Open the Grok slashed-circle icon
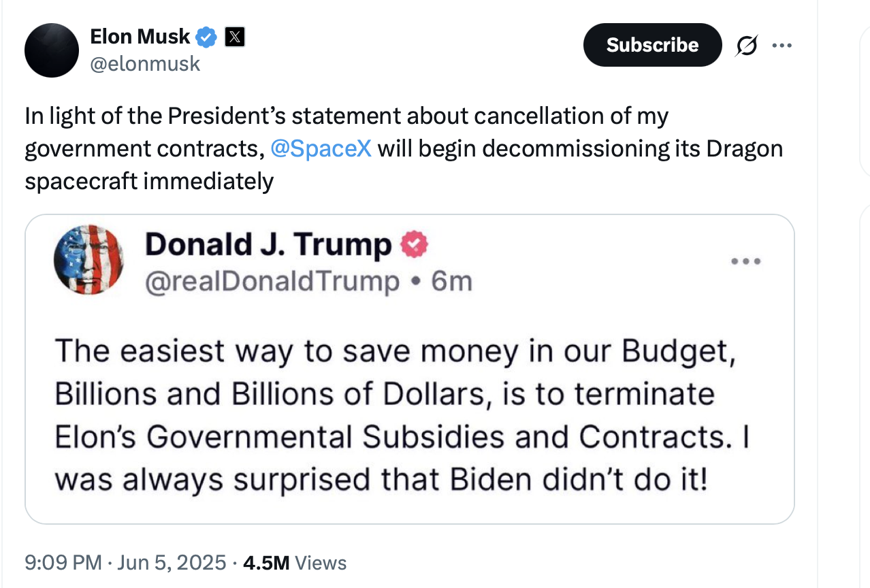The image size is (870, 588). coord(746,46)
